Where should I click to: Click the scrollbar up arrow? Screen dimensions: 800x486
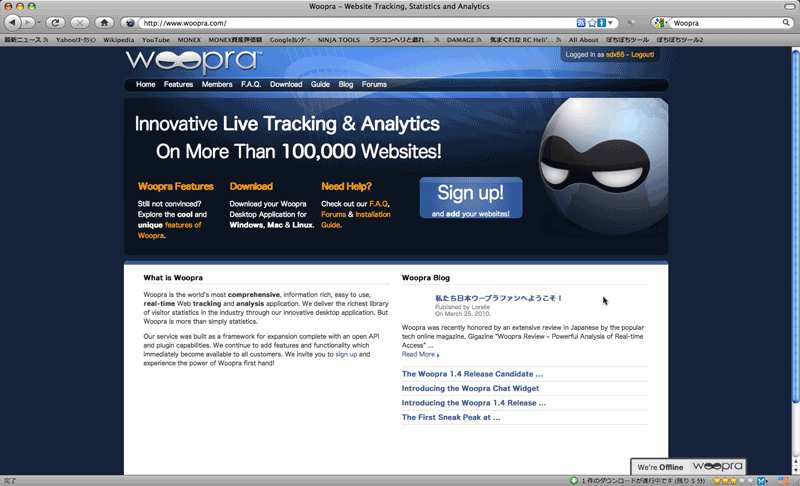coord(795,462)
